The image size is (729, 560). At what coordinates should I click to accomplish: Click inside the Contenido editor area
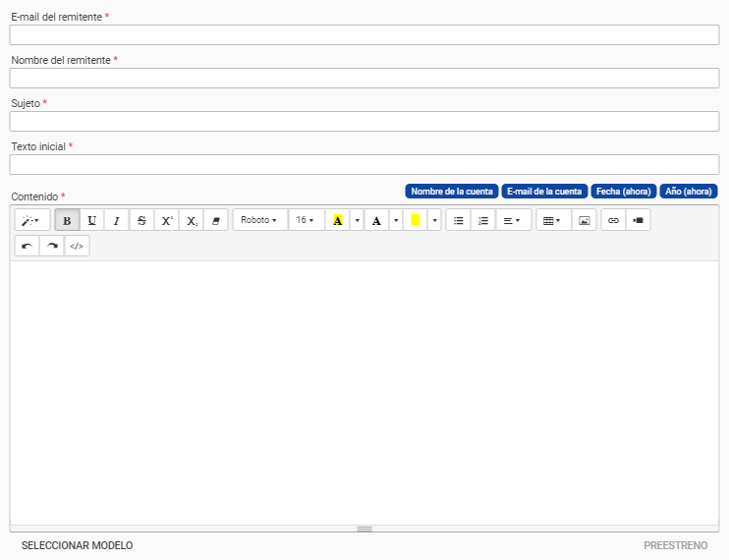pos(364,393)
